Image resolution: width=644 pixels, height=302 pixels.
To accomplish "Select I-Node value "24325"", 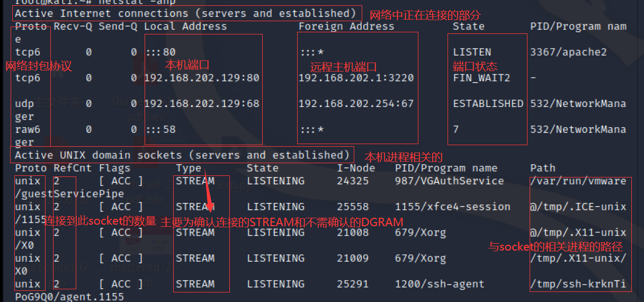I will (x=353, y=181).
